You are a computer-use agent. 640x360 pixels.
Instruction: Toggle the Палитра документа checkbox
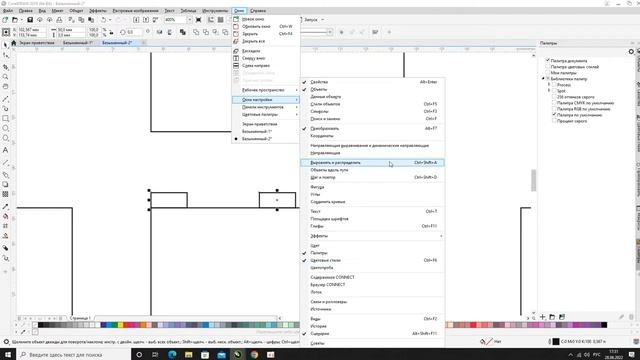(x=548, y=60)
